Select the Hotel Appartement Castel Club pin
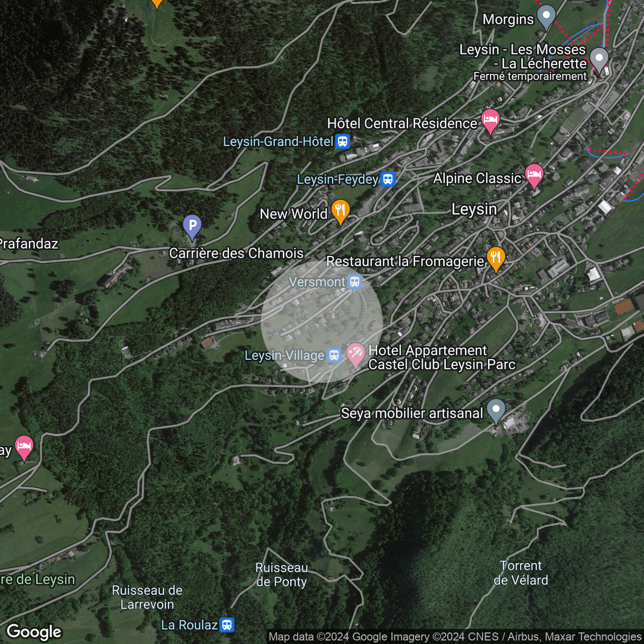Screen dimensions: 644x644 pyautogui.click(x=356, y=354)
